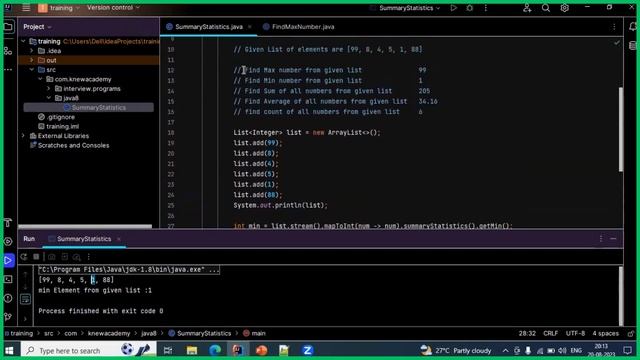
Task: Click the java8 breadcrumb in status bar
Action: click(149, 333)
